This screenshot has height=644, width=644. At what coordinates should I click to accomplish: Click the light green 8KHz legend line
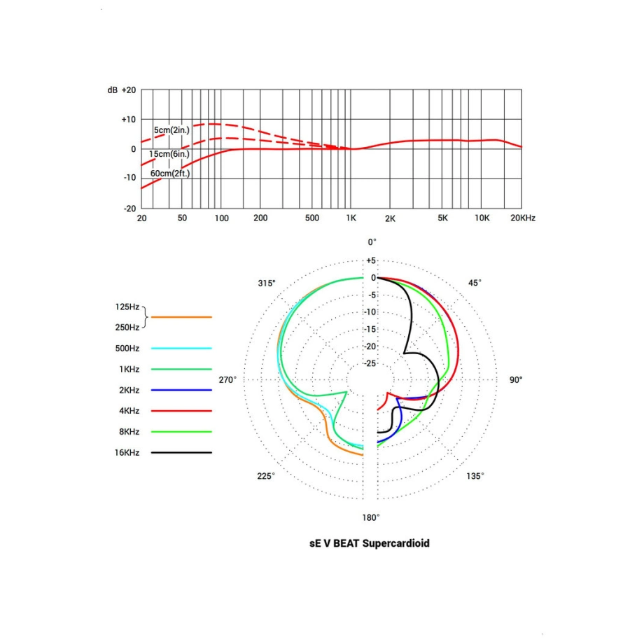coord(181,432)
